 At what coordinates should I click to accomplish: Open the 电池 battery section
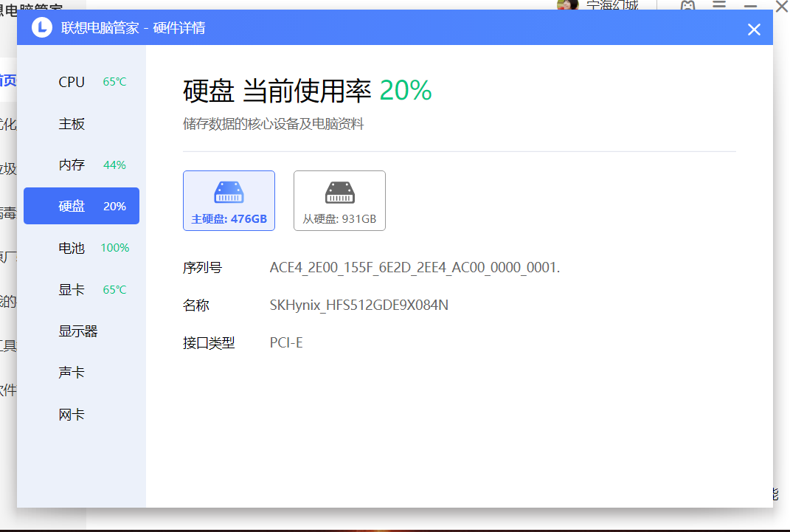81,248
